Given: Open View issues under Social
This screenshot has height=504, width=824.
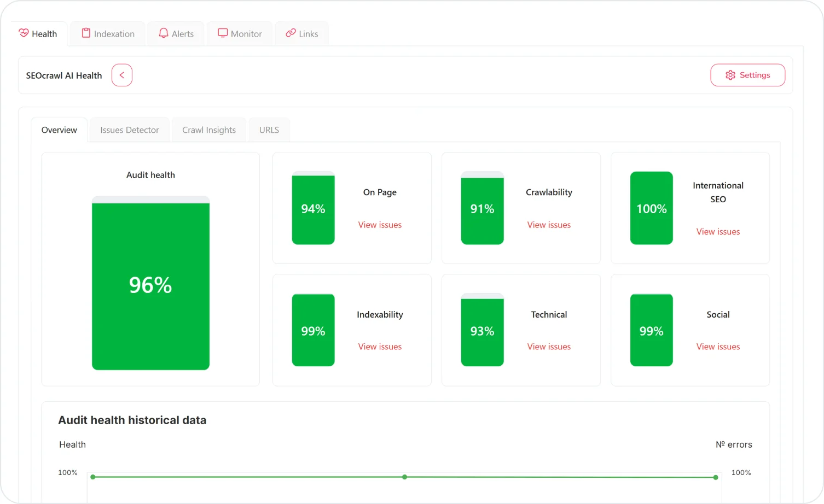Looking at the screenshot, I should tap(718, 347).
